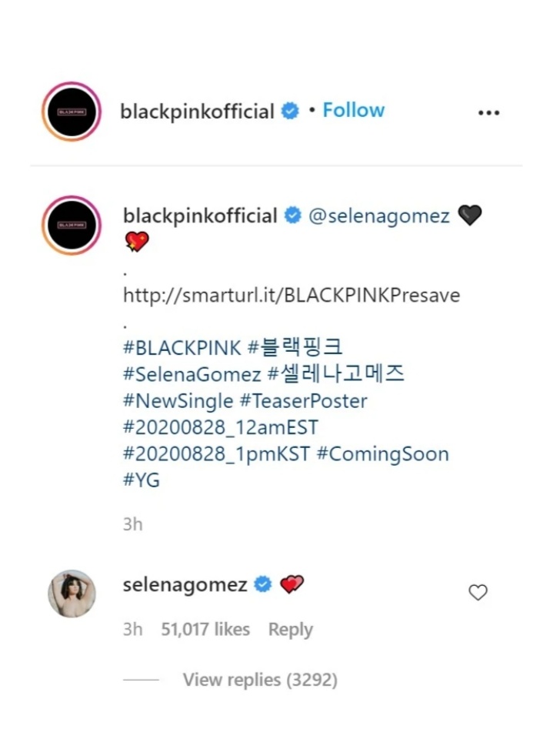This screenshot has height=756, width=540.
Task: Open the #YG hashtag
Action: coord(142,480)
